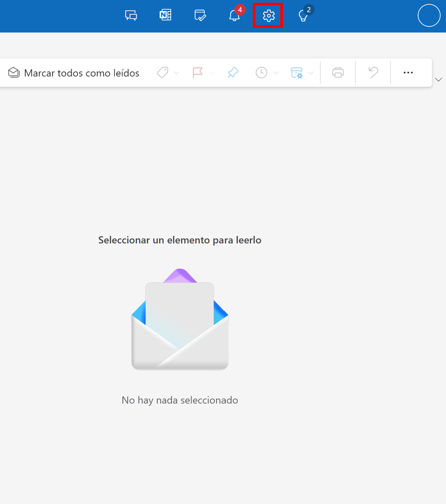Image resolution: width=446 pixels, height=504 pixels.
Task: Open the Settings gear
Action: click(268, 16)
